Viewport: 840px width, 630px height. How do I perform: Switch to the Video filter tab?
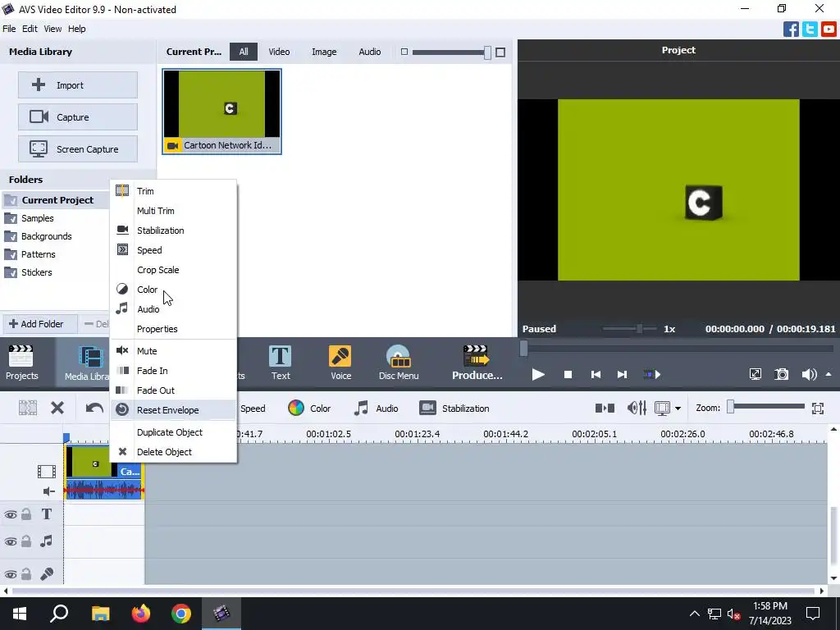point(279,52)
